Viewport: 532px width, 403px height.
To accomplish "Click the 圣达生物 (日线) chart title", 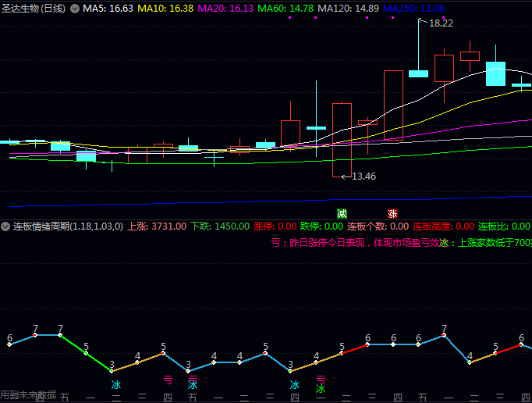I will 34,9.
